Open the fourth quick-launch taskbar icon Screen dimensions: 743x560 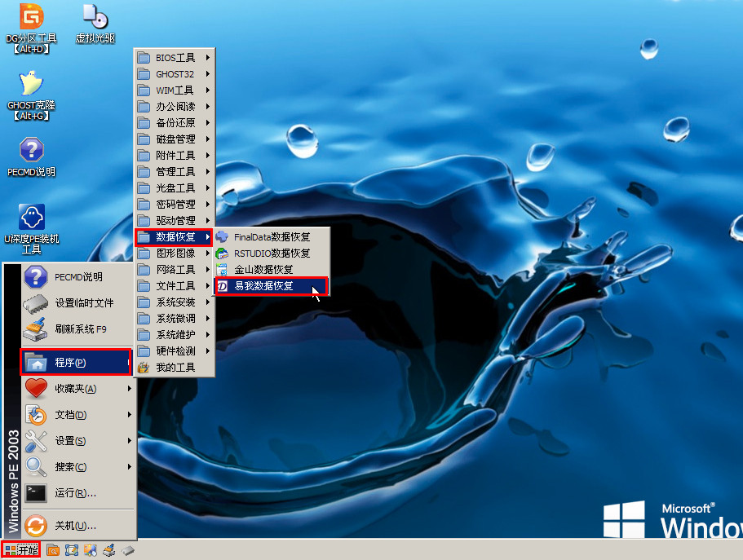109,550
